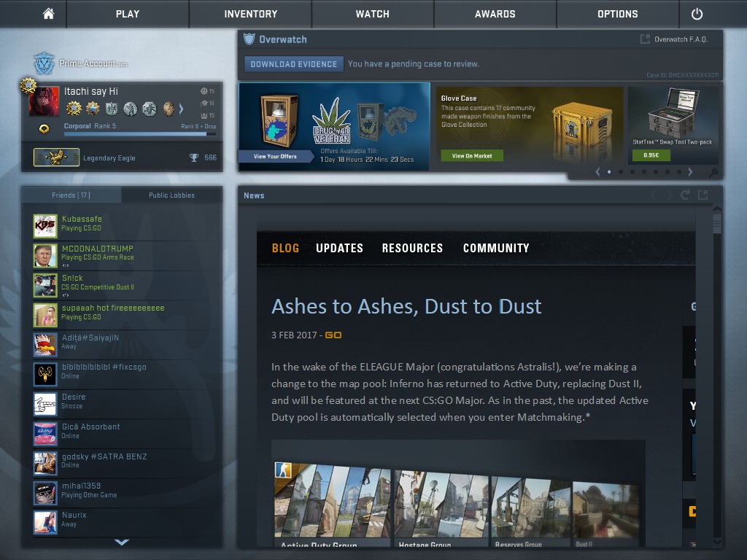Open the BLOG tab in news
This screenshot has width=747, height=560.
[x=285, y=248]
